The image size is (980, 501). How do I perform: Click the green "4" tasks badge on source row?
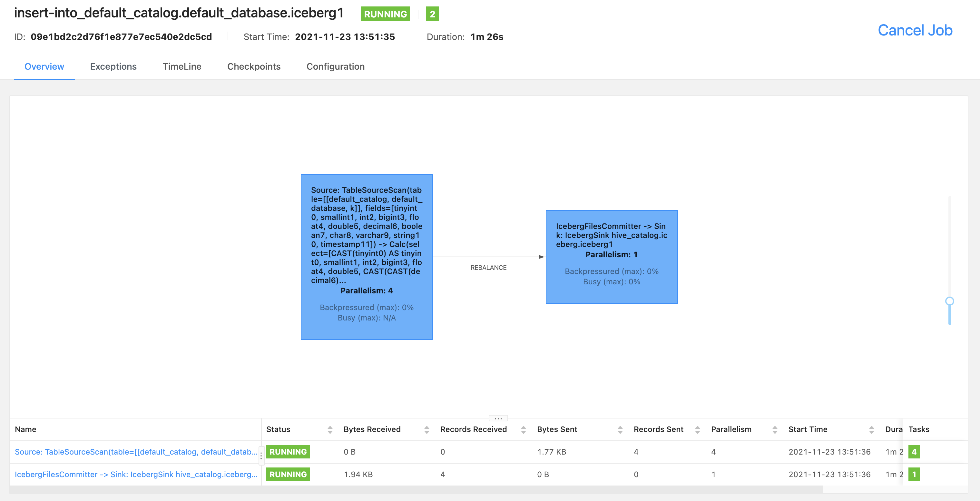point(914,452)
